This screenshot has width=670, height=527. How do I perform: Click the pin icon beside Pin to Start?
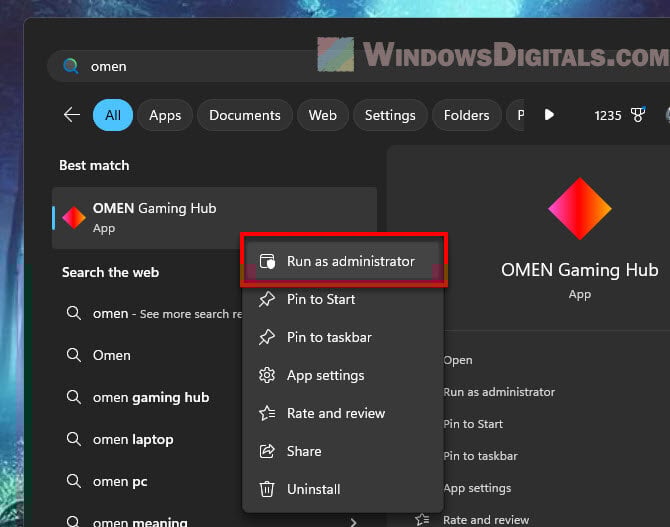point(267,299)
